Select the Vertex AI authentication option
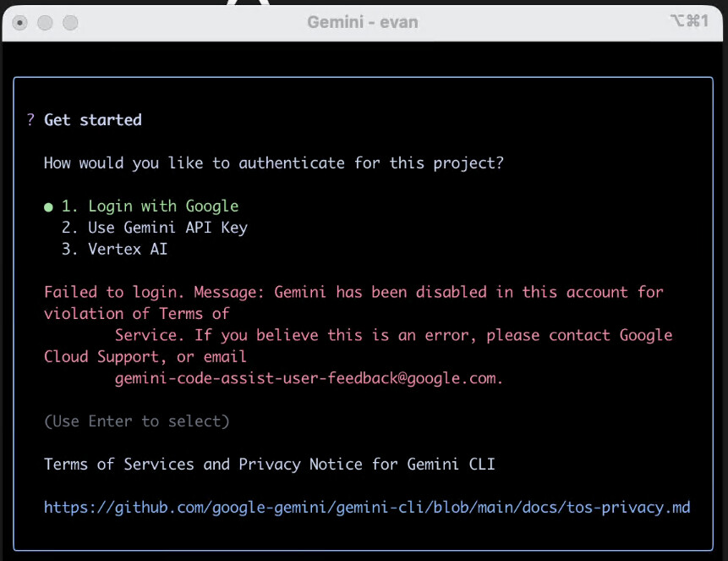The width and height of the screenshot is (728, 561). 114,249
